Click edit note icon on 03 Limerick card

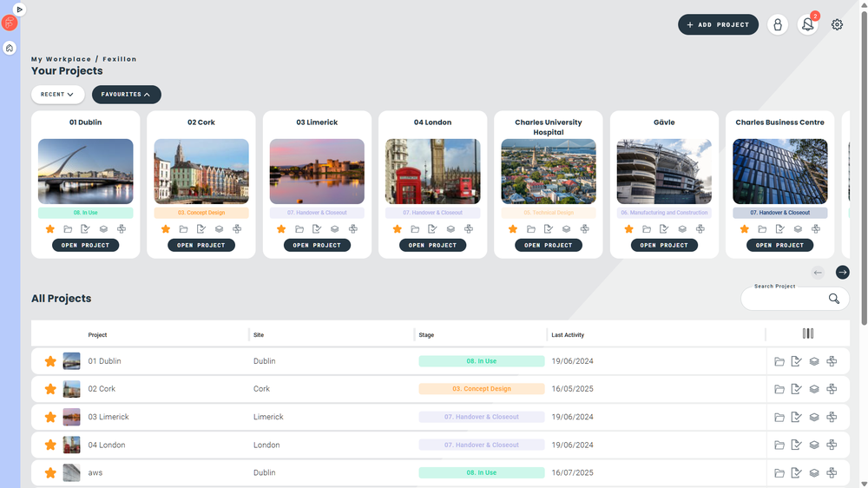317,228
